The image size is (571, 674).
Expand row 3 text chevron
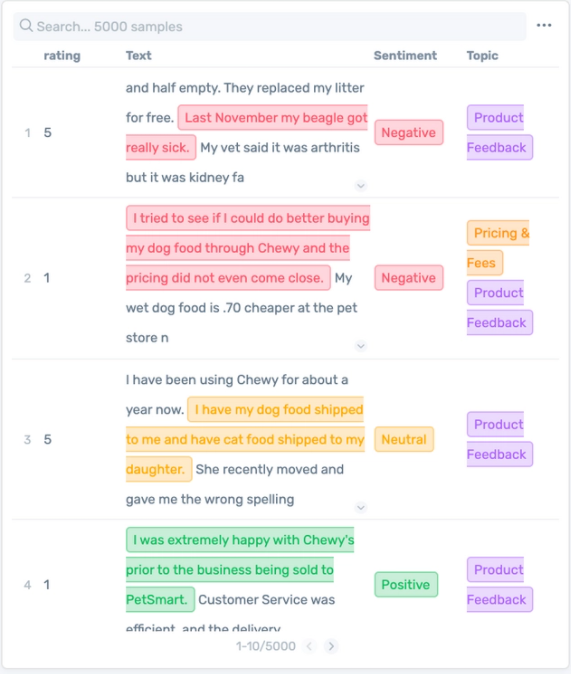[x=361, y=508]
